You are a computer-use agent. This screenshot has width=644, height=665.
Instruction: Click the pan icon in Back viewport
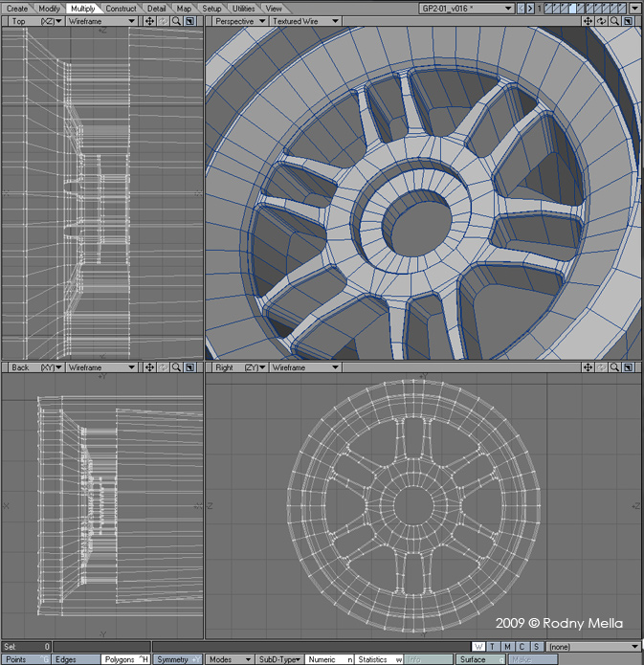[150, 367]
